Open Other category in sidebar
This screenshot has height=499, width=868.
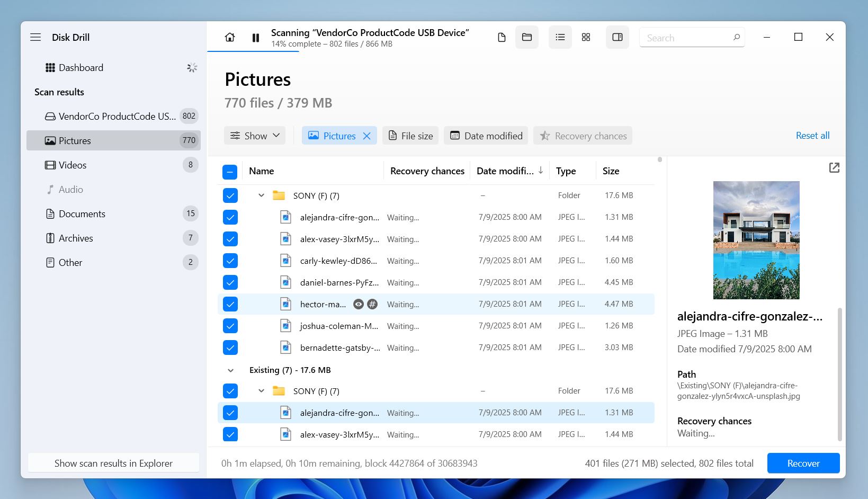(113, 262)
